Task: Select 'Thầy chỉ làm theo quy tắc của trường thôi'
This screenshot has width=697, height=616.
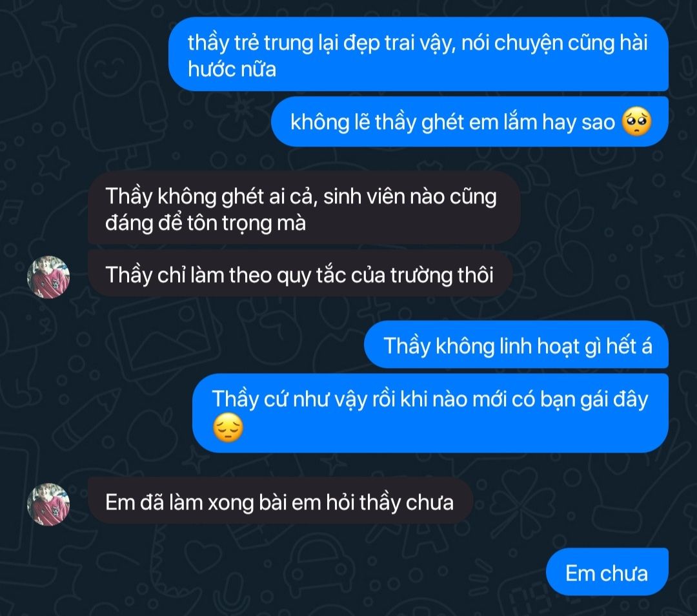Action: click(x=299, y=274)
